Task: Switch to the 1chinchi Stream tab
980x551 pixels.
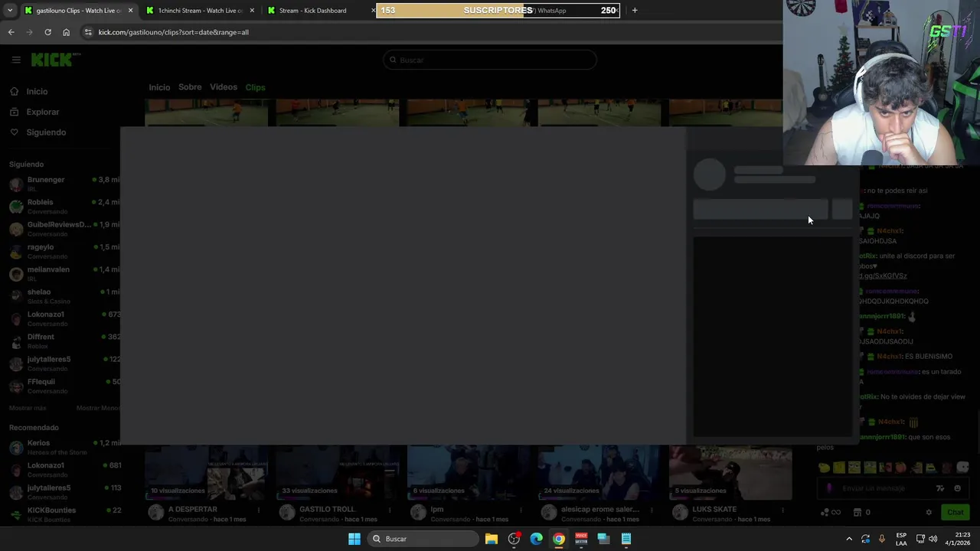Action: 200,11
